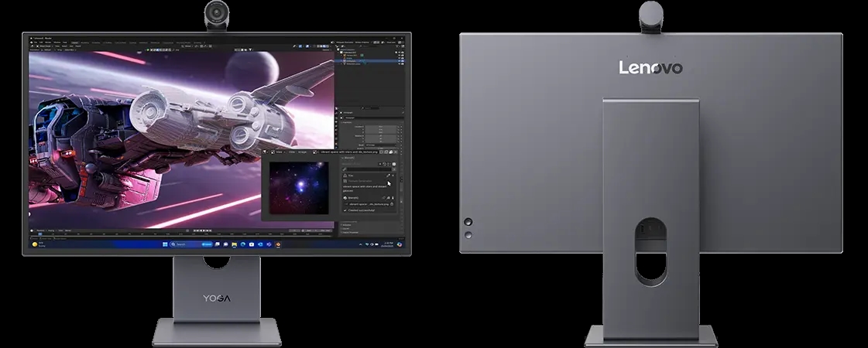Click the weather widget on the taskbar
This screenshot has width=868, height=348.
click(36, 244)
